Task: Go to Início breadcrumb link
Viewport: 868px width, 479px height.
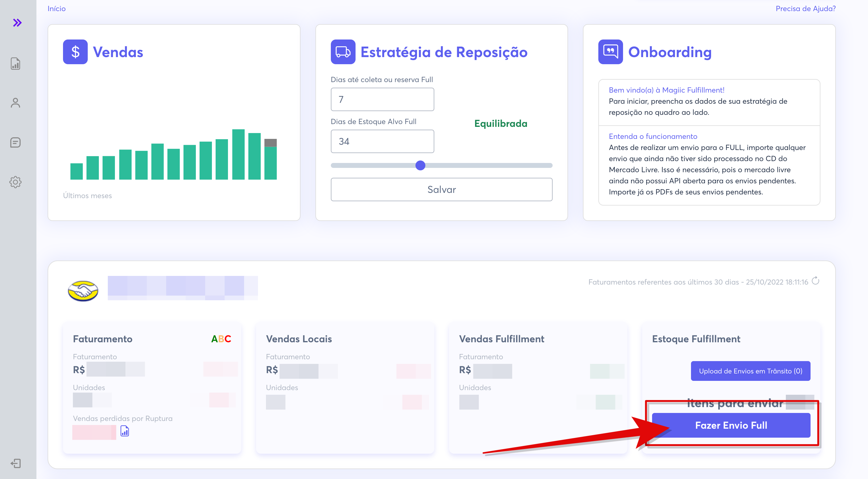Action: tap(57, 8)
